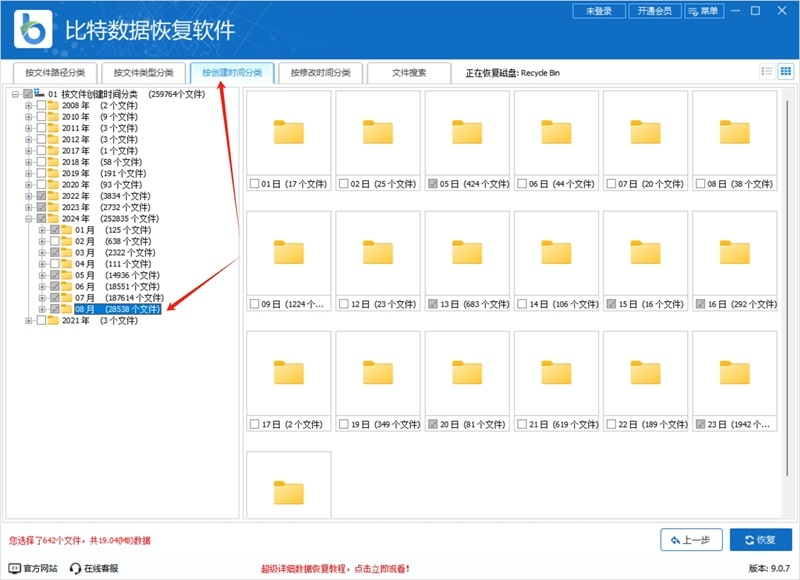Uncheck the 05日 folder checkbox
Viewport: 800px width, 580px height.
431,184
